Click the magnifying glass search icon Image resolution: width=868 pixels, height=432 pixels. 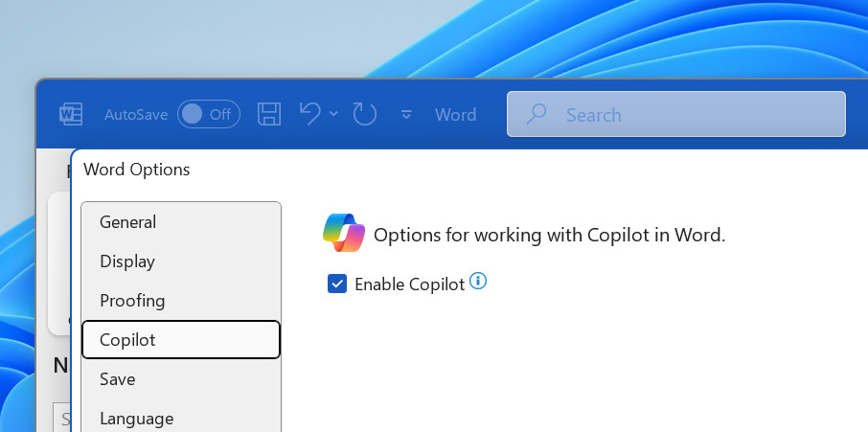537,114
